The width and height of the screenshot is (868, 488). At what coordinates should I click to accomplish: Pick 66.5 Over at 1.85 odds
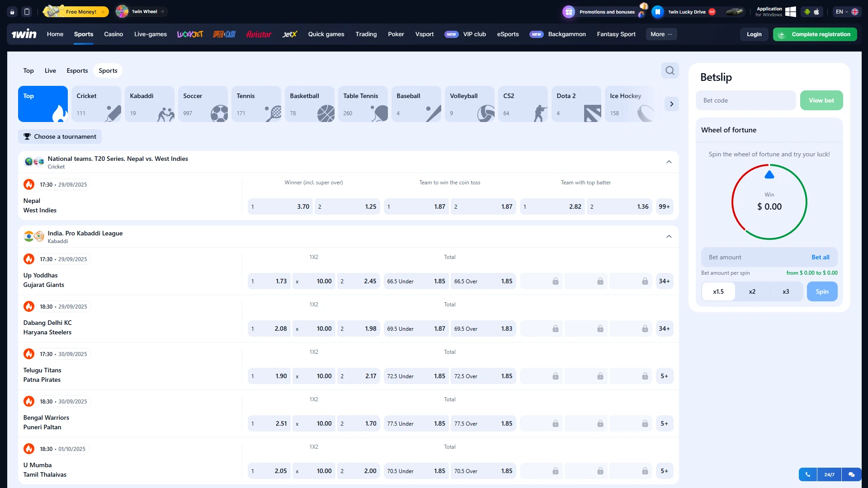point(483,281)
